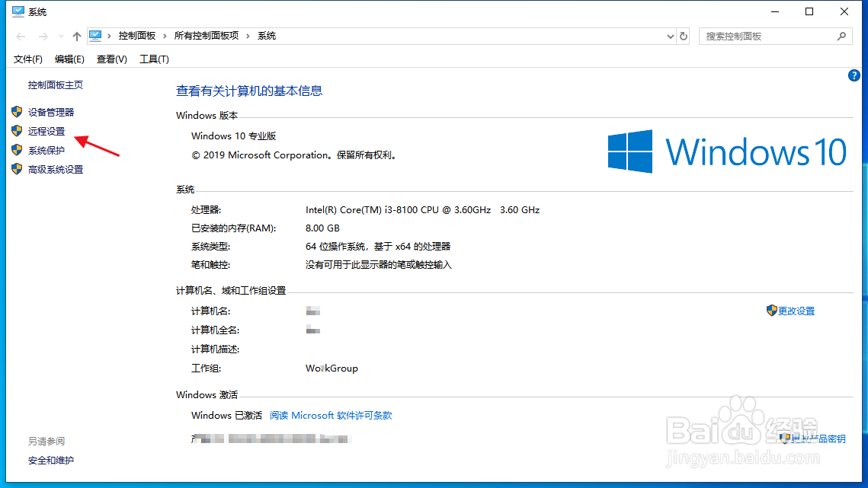Select the pen and touch value text
Image resolution: width=868 pixels, height=488 pixels.
pos(379,265)
